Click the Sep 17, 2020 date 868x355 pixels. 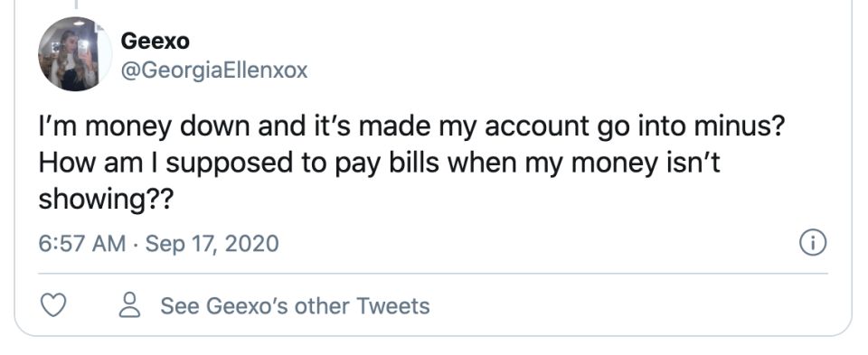click(x=212, y=243)
